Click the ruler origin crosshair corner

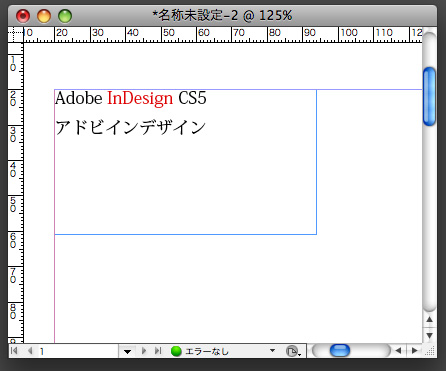coord(15,35)
